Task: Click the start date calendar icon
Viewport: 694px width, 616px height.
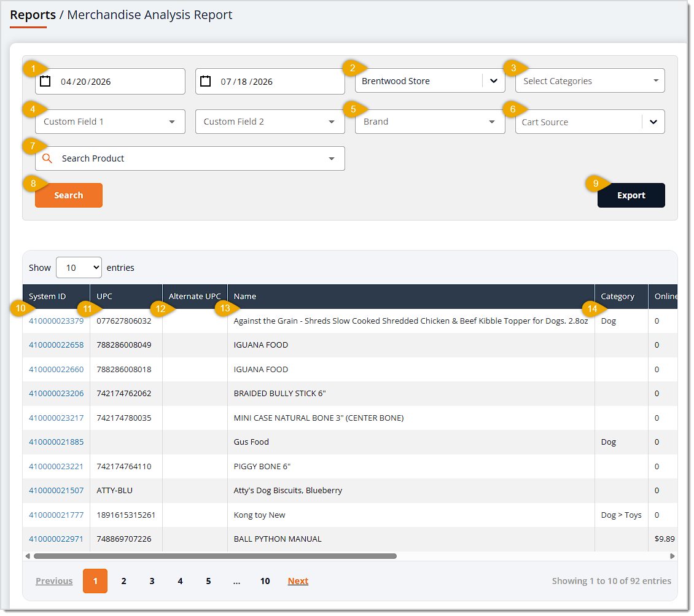Action: pos(45,82)
